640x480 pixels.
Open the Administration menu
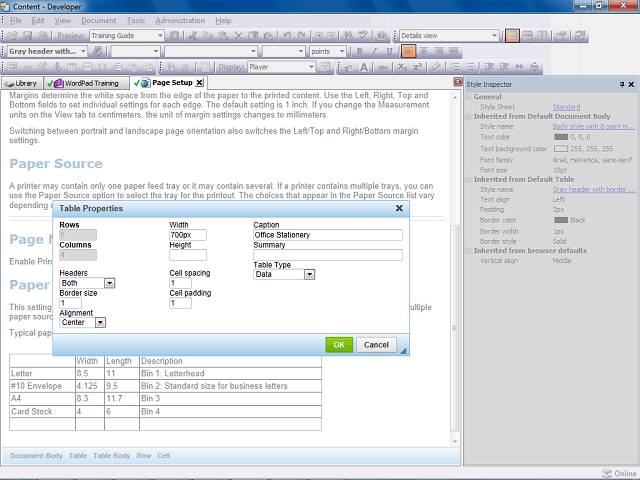[180, 20]
